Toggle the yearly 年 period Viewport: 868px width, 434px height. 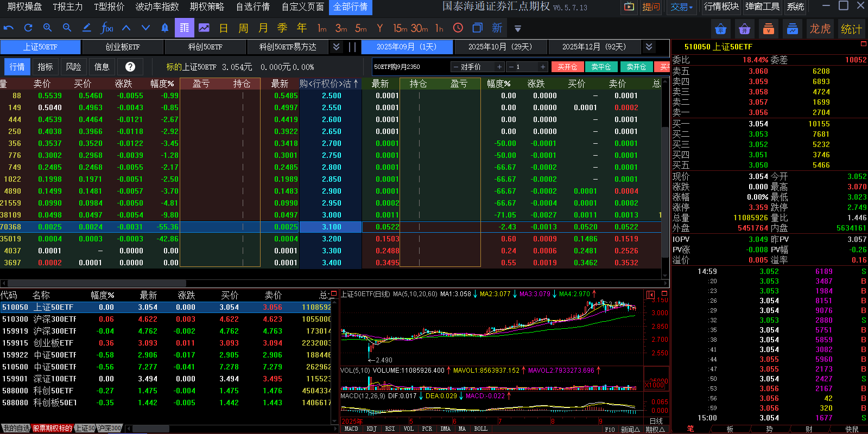click(x=302, y=28)
